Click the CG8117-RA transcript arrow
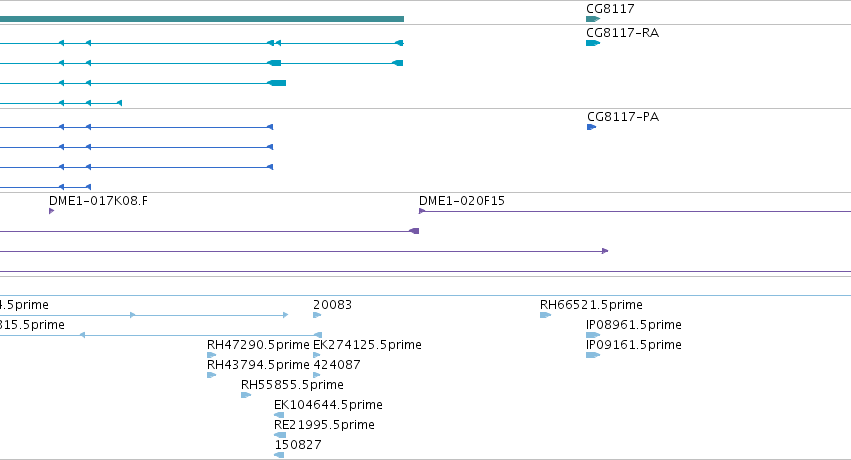The image size is (851, 460). (x=593, y=43)
